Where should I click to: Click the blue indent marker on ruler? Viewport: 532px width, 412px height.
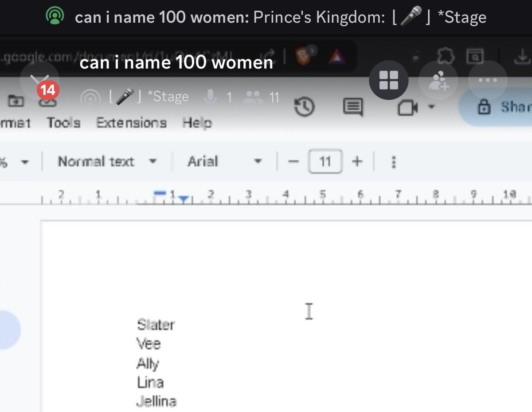[184, 199]
